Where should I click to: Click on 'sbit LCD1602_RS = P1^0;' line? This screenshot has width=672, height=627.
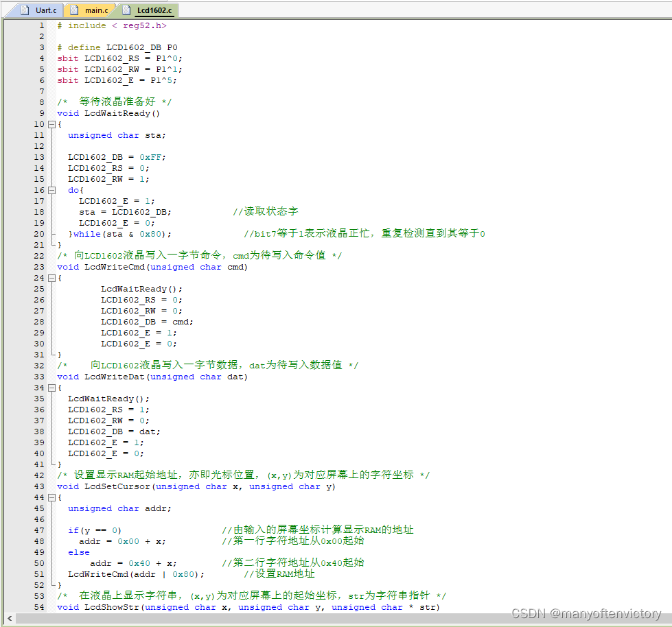[x=119, y=59]
